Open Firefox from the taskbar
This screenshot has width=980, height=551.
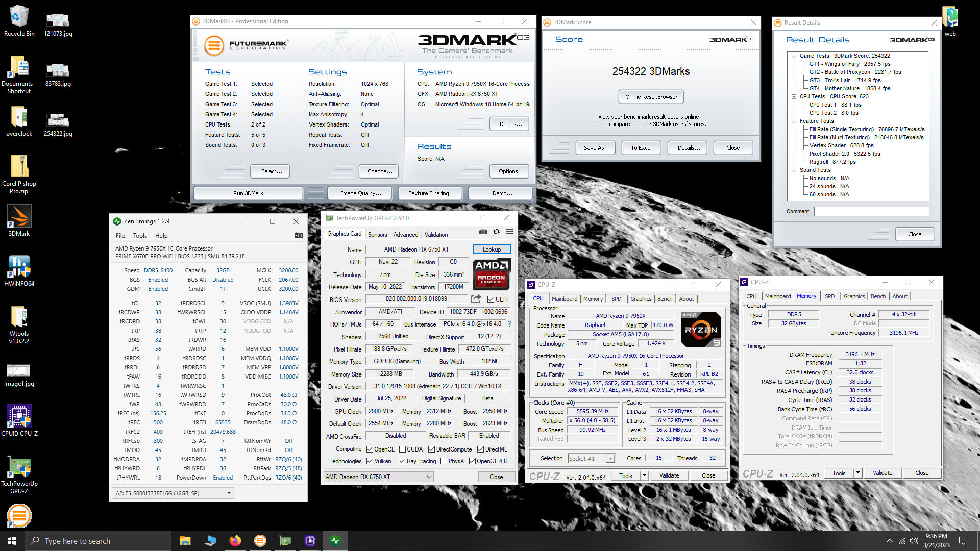pos(235,541)
